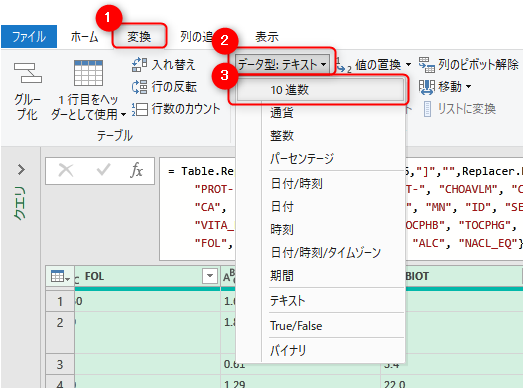Confirm formula with checkmark icon

(x=103, y=170)
